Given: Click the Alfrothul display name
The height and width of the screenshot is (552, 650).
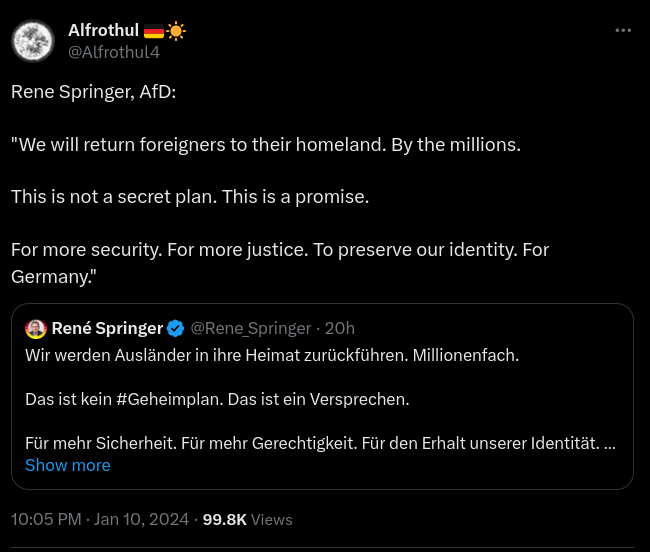Looking at the screenshot, I should tap(103, 31).
